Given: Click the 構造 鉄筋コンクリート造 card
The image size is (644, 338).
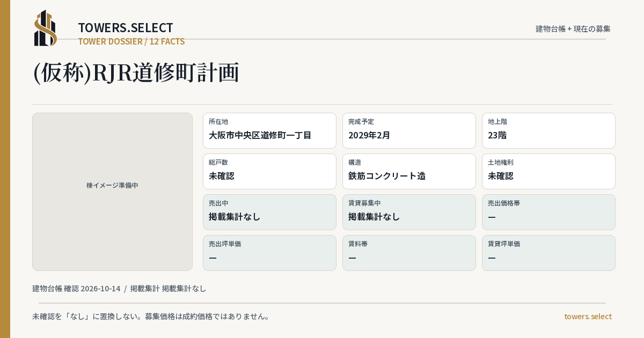Looking at the screenshot, I should click(x=409, y=171).
